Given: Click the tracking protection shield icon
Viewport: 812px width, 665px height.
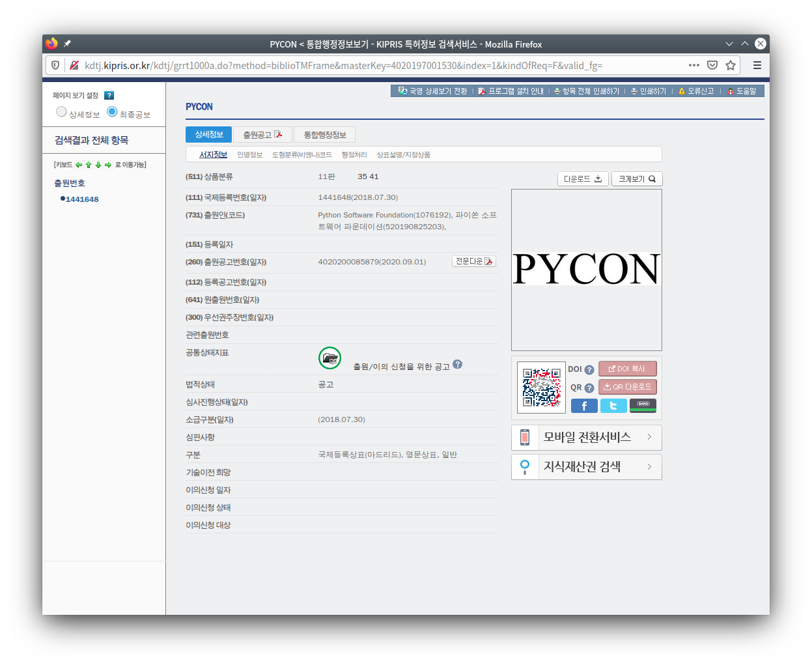Looking at the screenshot, I should pyautogui.click(x=55, y=65).
